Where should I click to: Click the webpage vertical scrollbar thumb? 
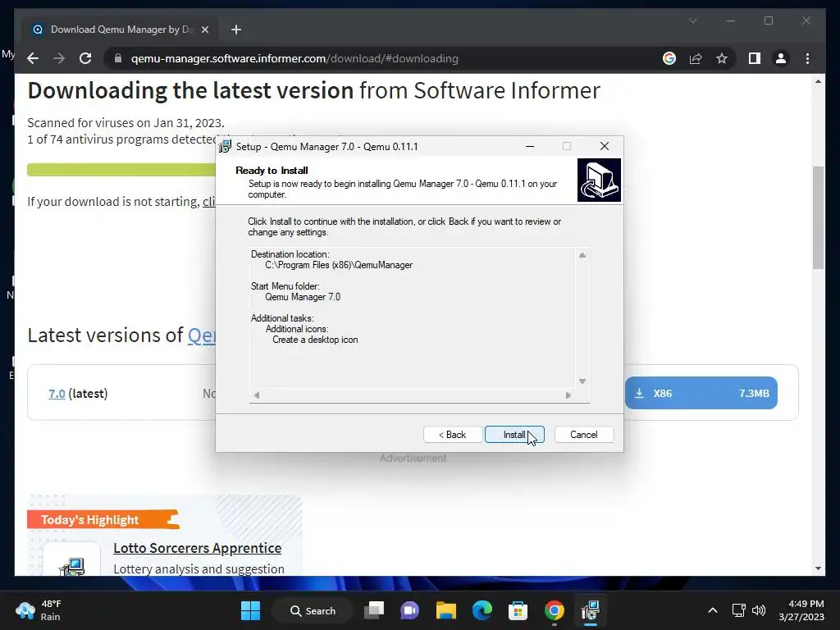click(x=818, y=217)
